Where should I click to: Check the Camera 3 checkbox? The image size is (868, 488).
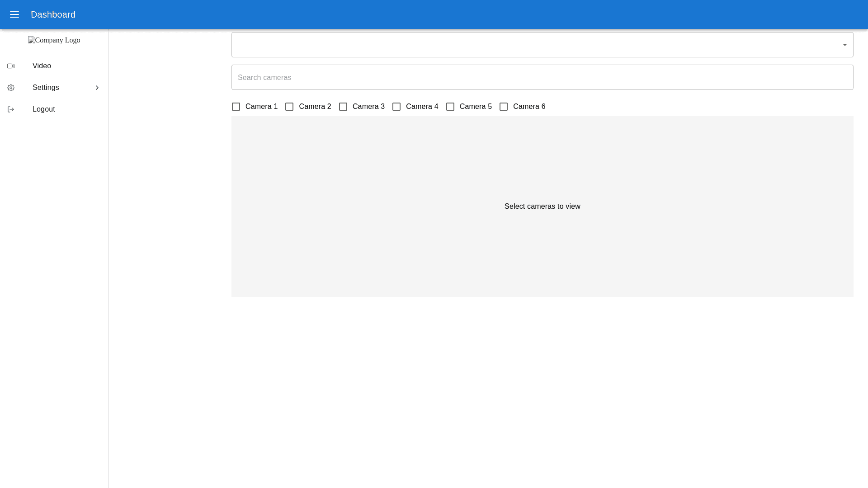(343, 107)
